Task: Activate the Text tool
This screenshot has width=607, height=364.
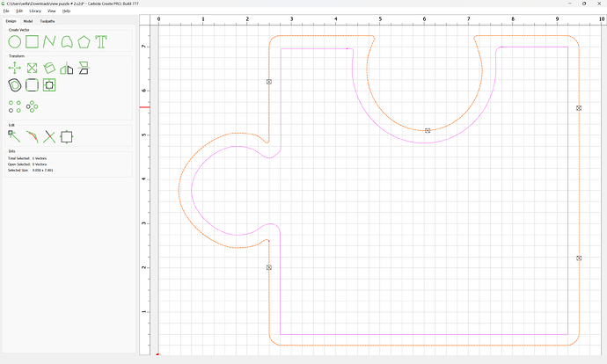Action: click(x=101, y=41)
